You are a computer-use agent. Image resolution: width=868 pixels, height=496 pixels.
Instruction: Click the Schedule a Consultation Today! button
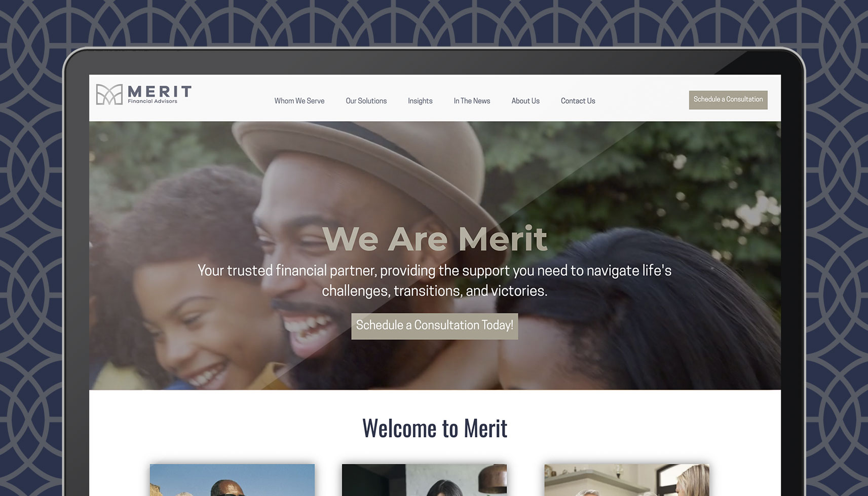point(435,326)
